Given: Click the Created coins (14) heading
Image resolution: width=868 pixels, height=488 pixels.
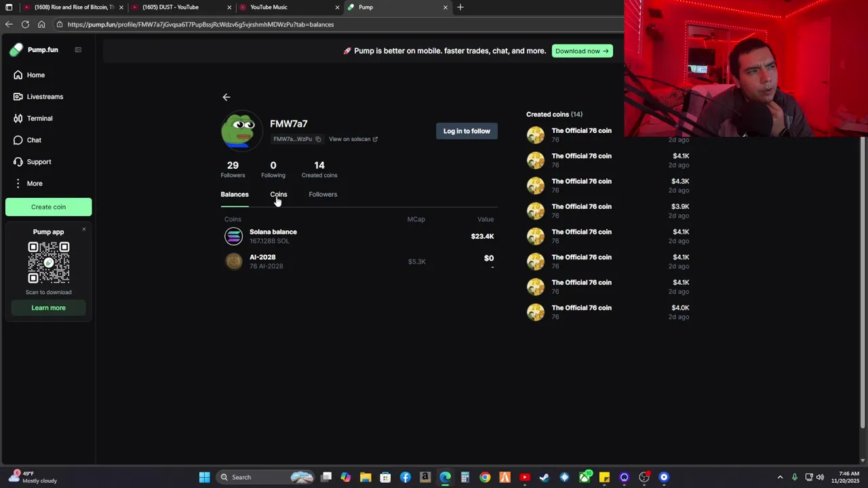Looking at the screenshot, I should click(x=554, y=115).
